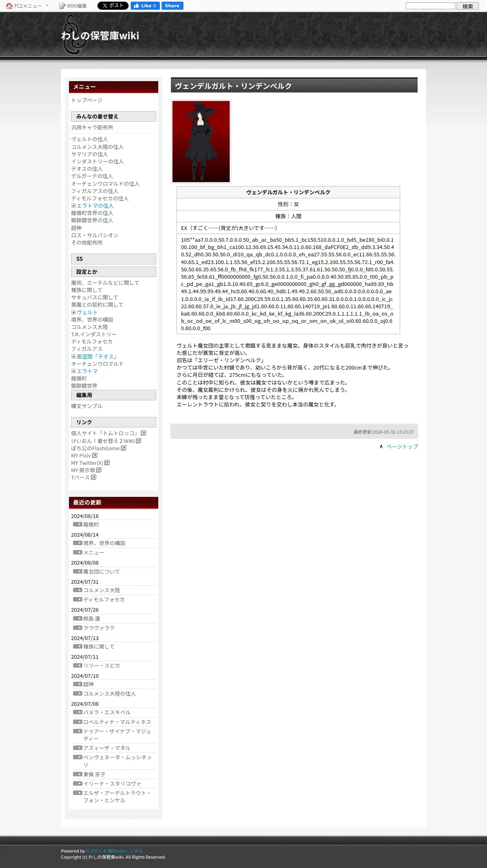Screen dimensions: 487x868
Task: Click the search text field
Action: point(431,6)
